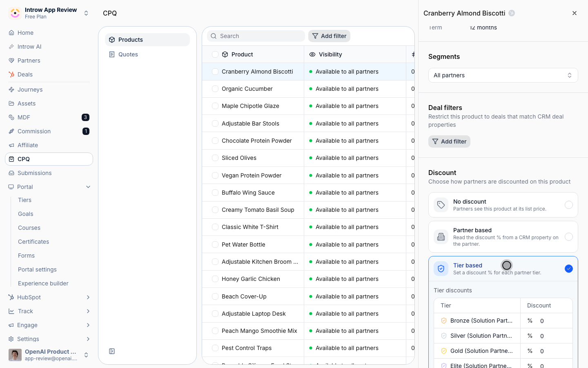Screen dimensions: 588x368
Task: Click the Journeys icon in sidebar
Action: [11, 90]
